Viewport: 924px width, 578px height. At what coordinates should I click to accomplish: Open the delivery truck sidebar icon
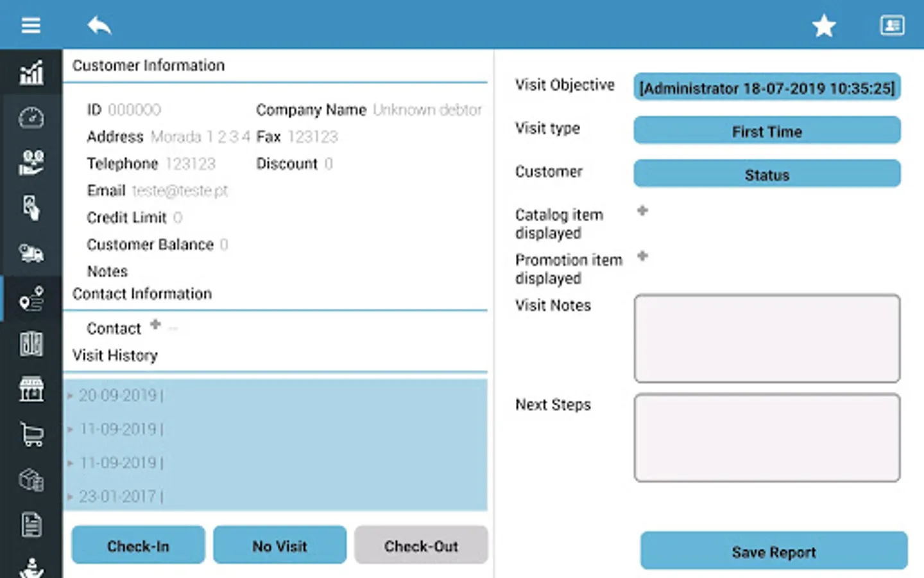31,253
